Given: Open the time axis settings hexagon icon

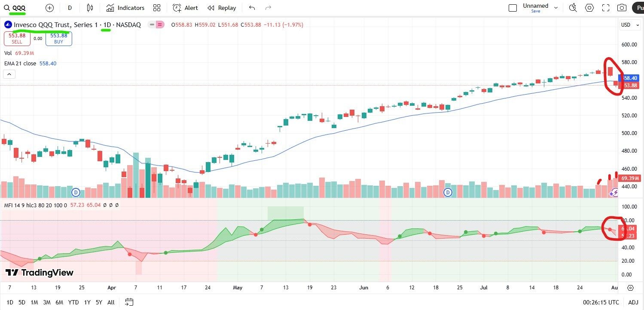Looking at the screenshot, I should point(630,288).
